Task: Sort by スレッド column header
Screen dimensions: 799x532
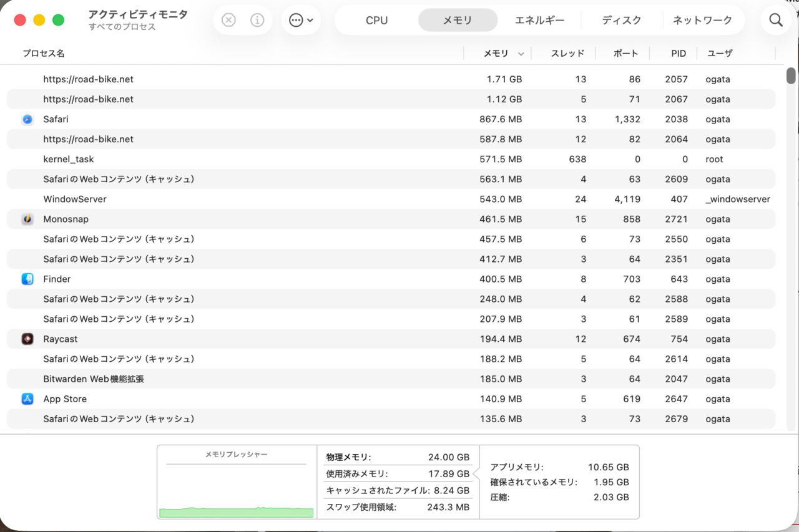Action: point(567,54)
